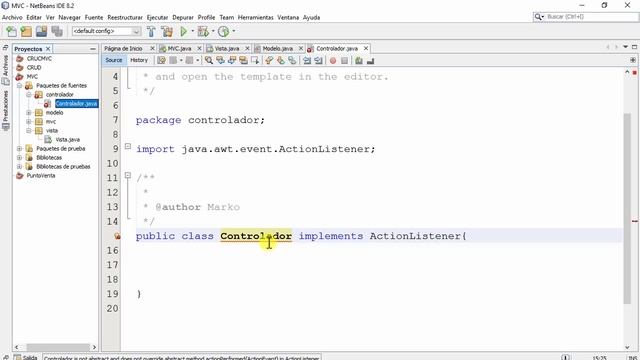Screen dimensions: 640x360
Task: Click the Find Selection magnifier icon
Action: pyautogui.click(x=209, y=60)
